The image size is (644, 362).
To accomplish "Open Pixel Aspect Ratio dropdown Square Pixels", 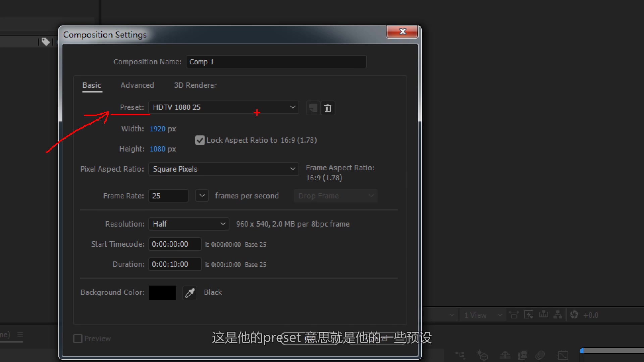I will click(x=223, y=169).
